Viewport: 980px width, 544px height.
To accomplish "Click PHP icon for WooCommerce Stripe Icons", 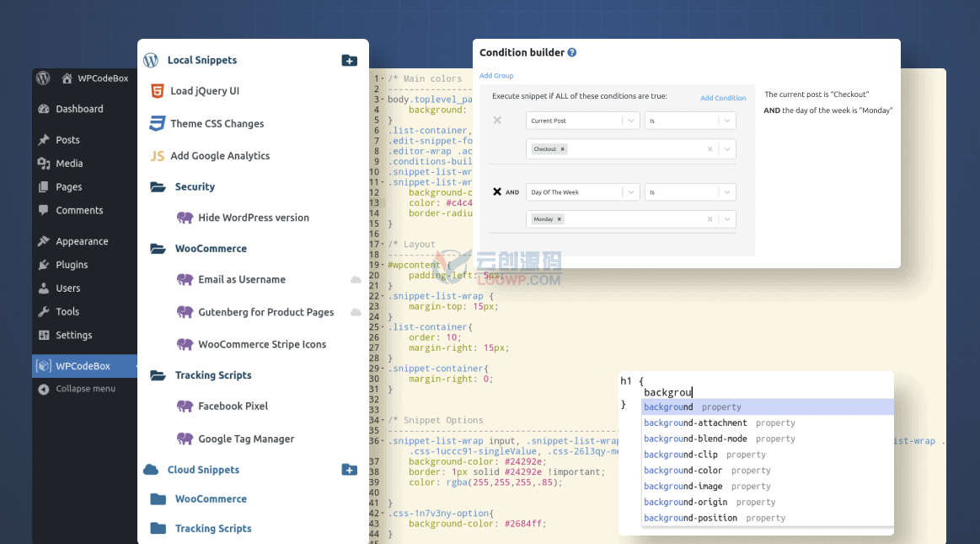I will (x=185, y=344).
